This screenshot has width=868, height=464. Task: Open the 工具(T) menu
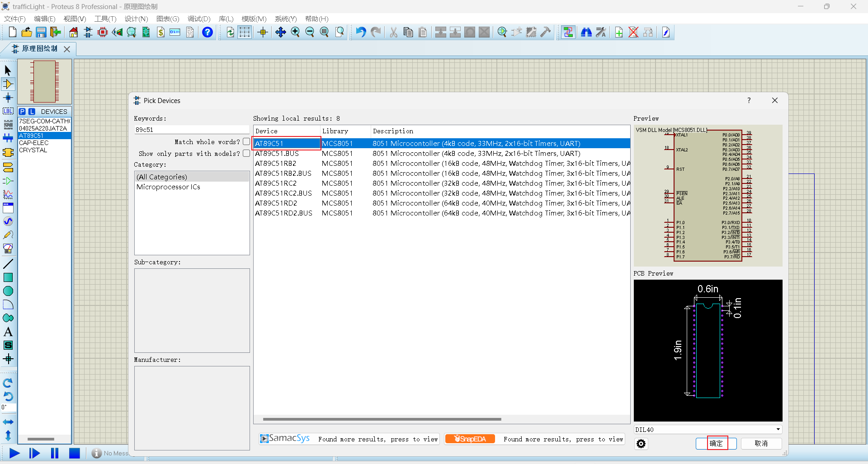pos(105,19)
